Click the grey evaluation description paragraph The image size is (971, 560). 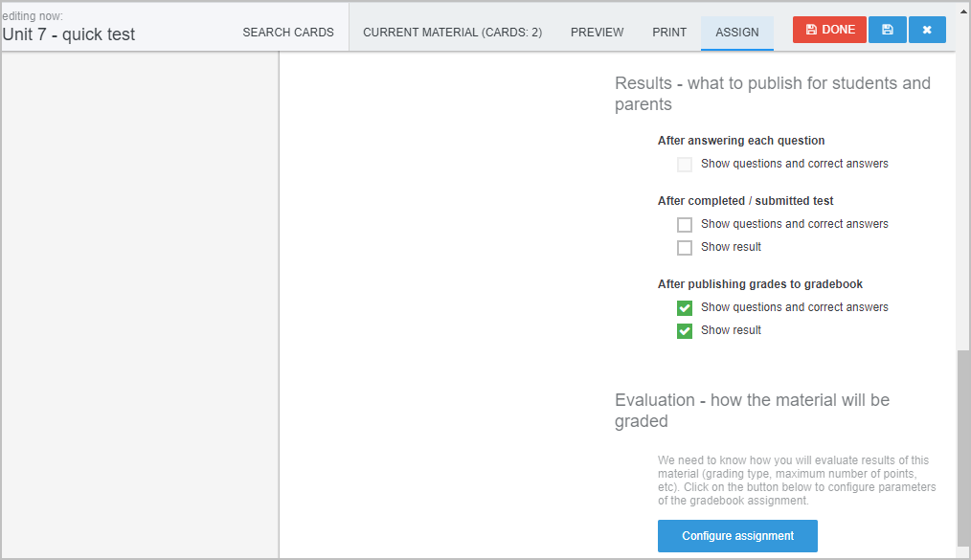(797, 481)
